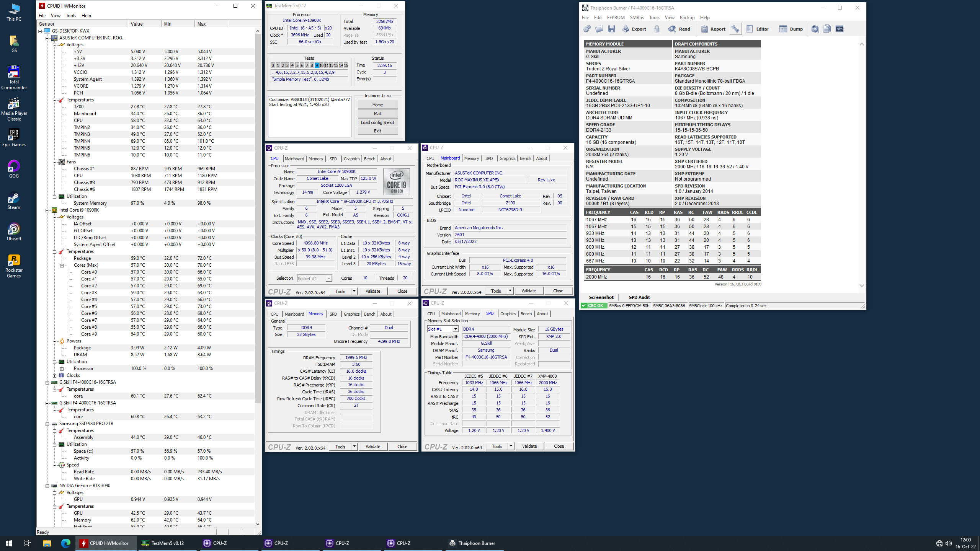
Task: Click the wrench tool icon in Thaiphoon Burner
Action: coord(735,29)
